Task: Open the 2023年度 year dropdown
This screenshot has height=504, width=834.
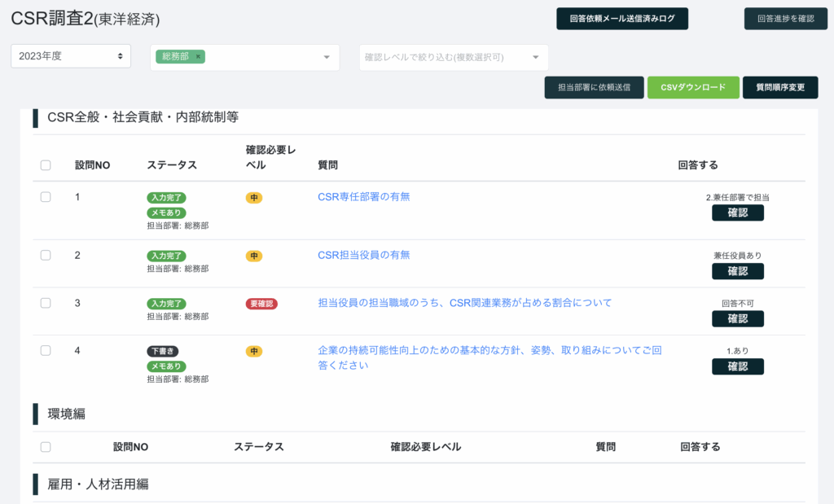Action: pos(71,56)
